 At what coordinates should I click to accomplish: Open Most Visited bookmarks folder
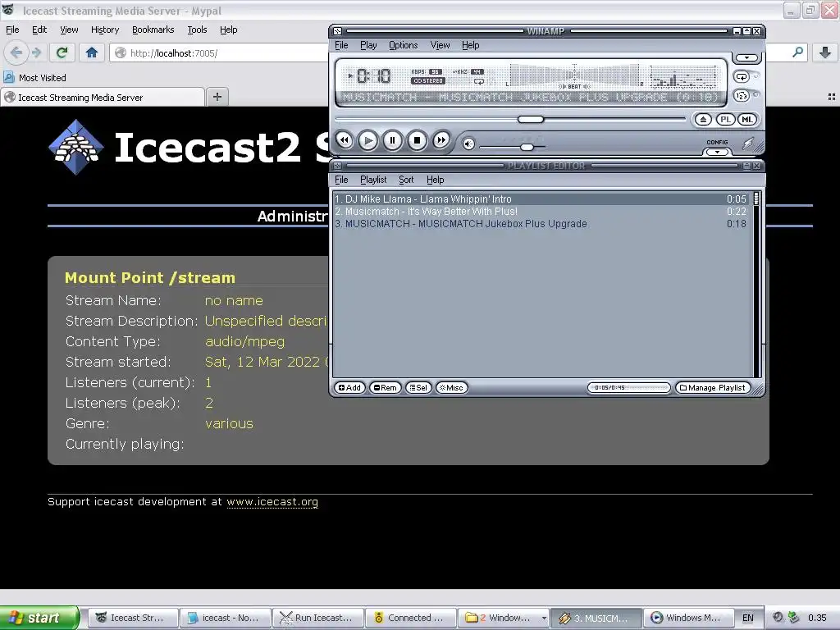pyautogui.click(x=35, y=78)
